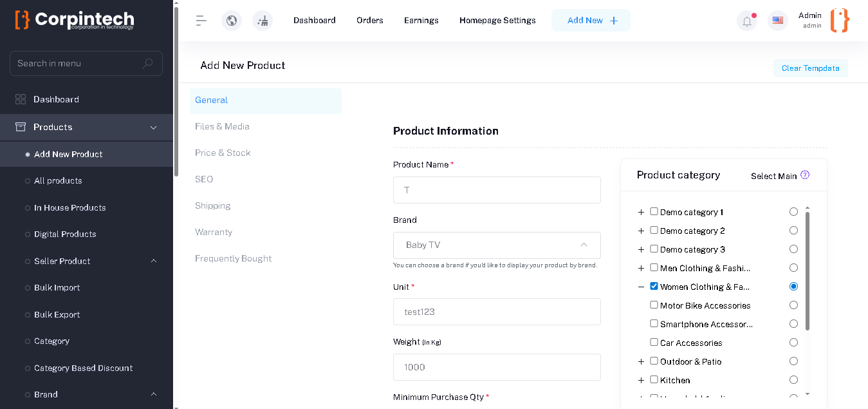Image resolution: width=868 pixels, height=409 pixels.
Task: Click the clear cache broom icon
Action: [263, 21]
